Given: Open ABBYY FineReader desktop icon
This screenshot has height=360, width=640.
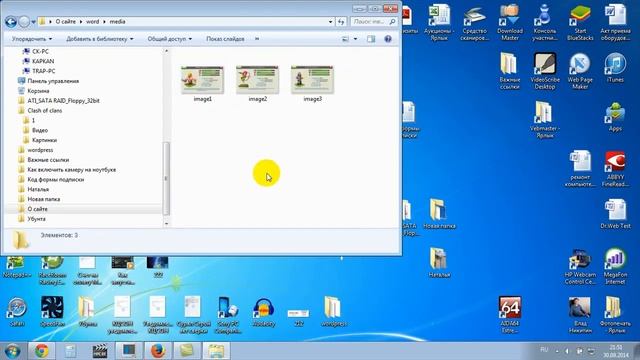Looking at the screenshot, I should 615,169.
